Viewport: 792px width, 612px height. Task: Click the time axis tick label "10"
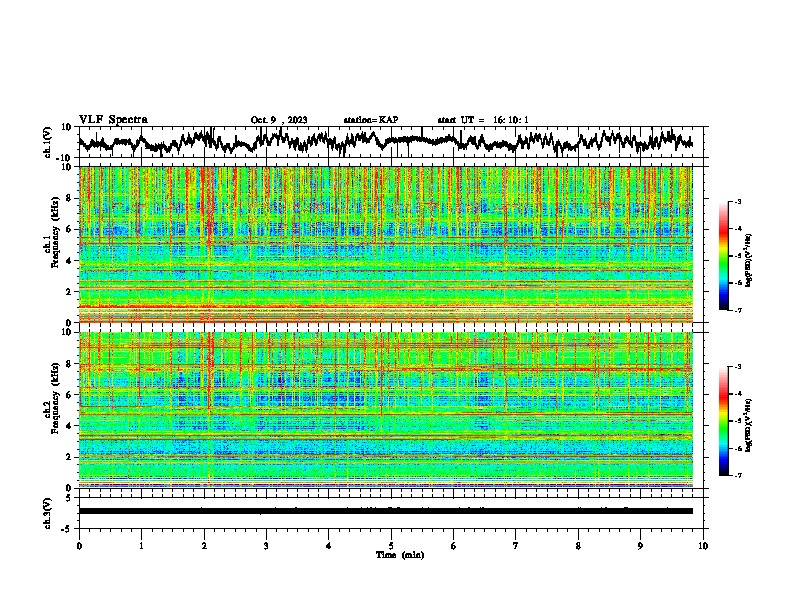pos(703,546)
